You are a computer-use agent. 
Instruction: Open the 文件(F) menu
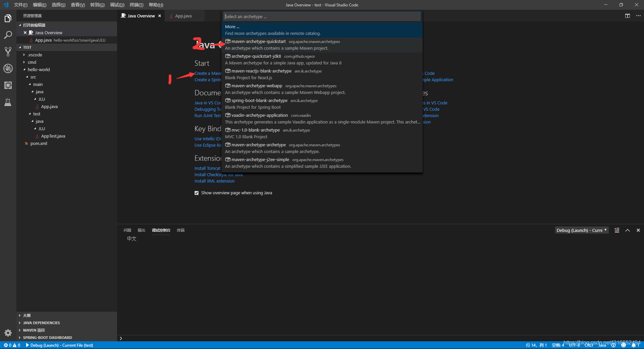point(20,5)
